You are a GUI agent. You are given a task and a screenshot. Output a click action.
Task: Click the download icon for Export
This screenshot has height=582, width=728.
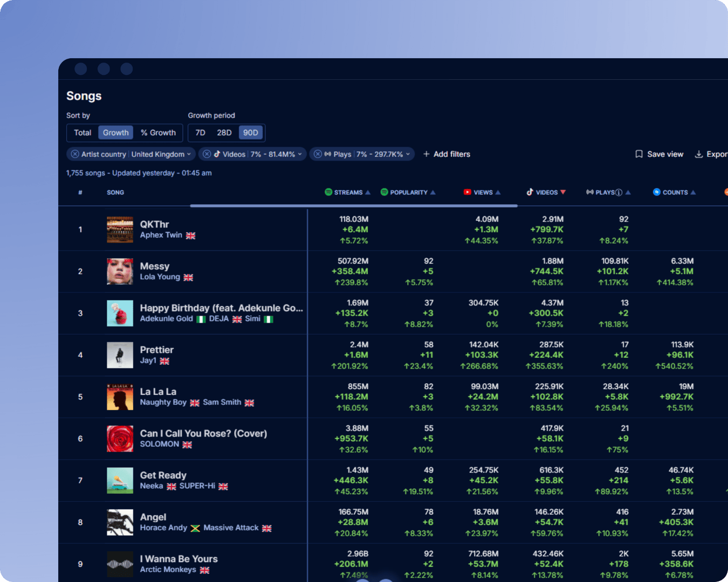click(x=699, y=154)
